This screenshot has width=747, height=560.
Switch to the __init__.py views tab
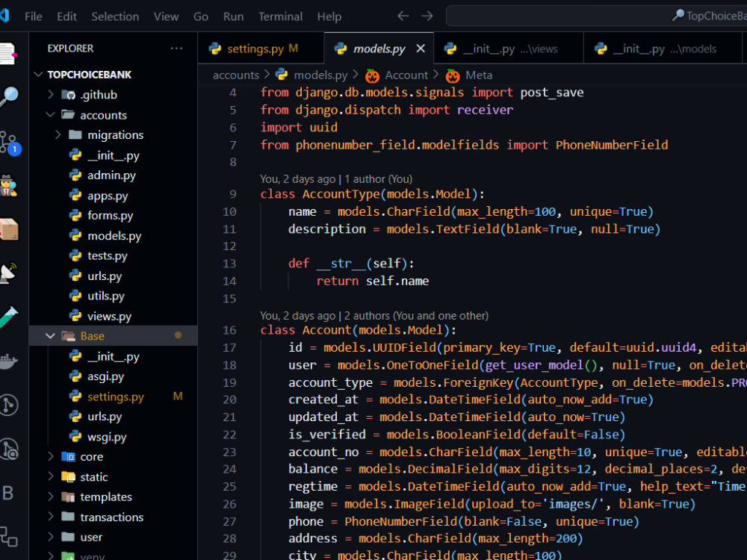click(x=508, y=49)
